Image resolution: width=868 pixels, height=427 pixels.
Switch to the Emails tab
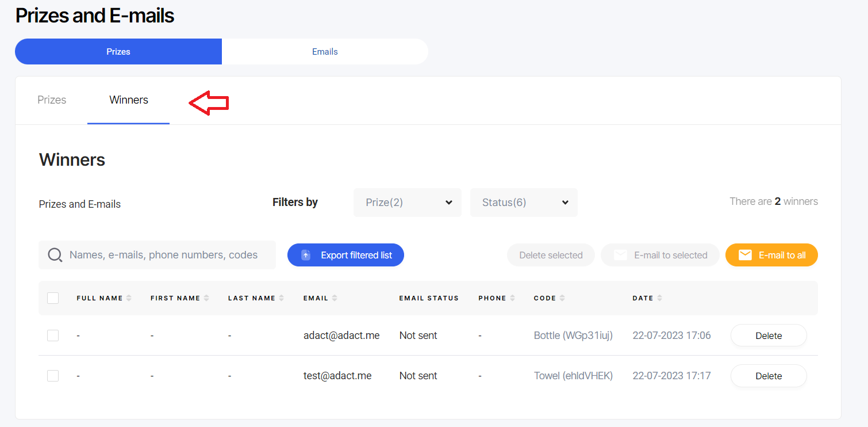coord(325,51)
